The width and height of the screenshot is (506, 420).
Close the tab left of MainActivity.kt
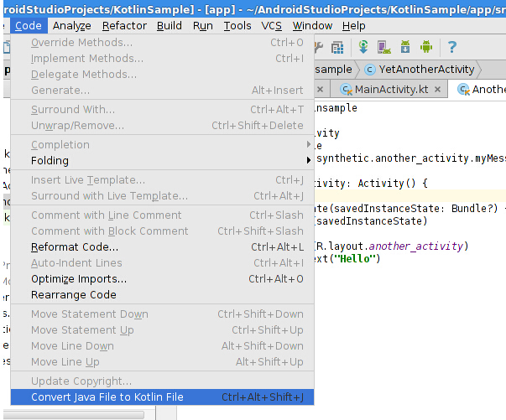(320, 90)
